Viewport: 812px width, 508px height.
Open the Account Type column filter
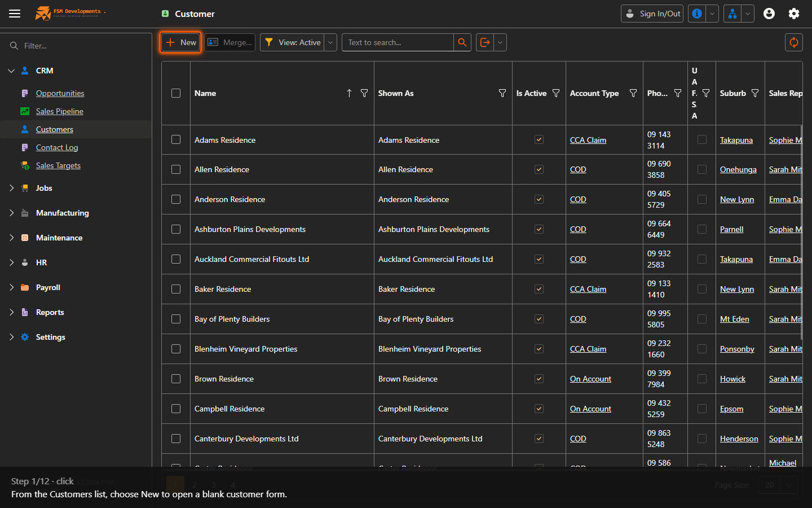tap(633, 93)
